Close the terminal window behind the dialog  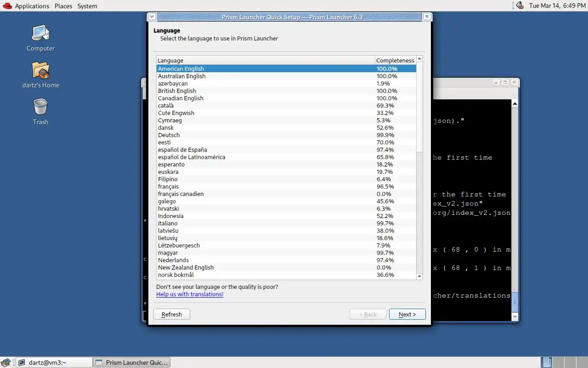[x=514, y=82]
